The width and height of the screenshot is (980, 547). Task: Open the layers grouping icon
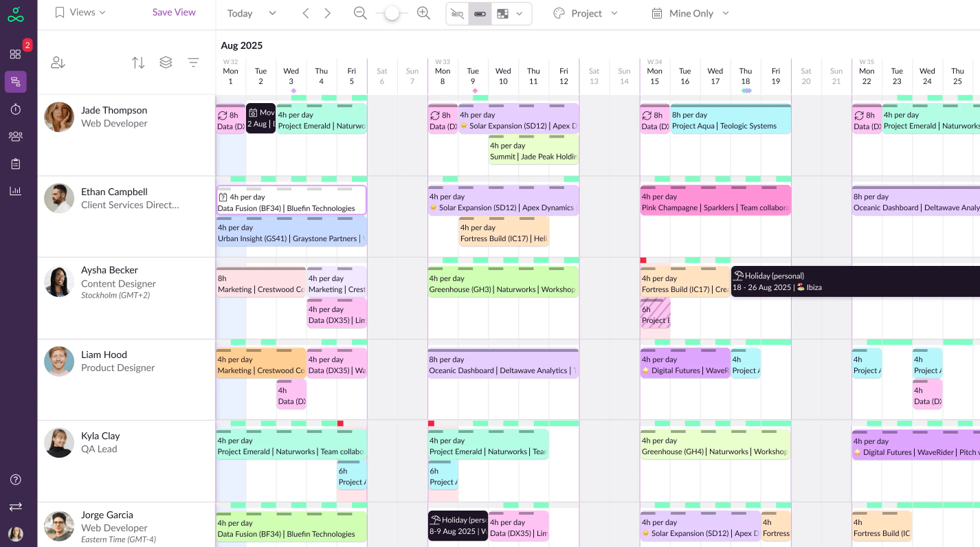point(166,63)
